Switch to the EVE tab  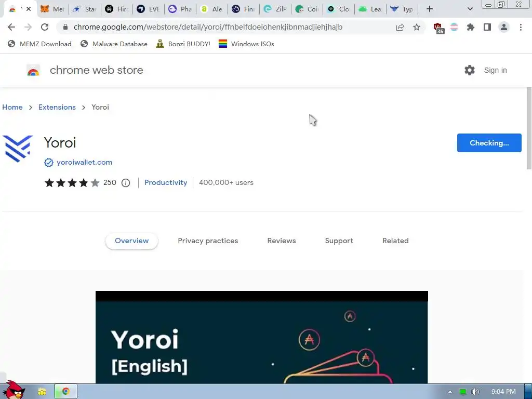coord(149,9)
